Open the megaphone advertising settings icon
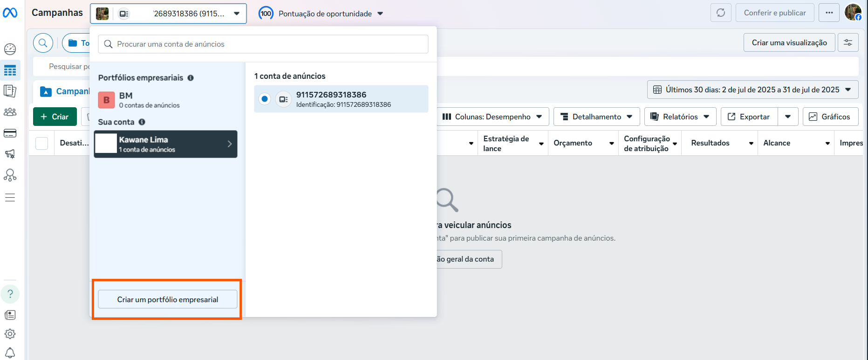This screenshot has height=360, width=868. (10, 154)
